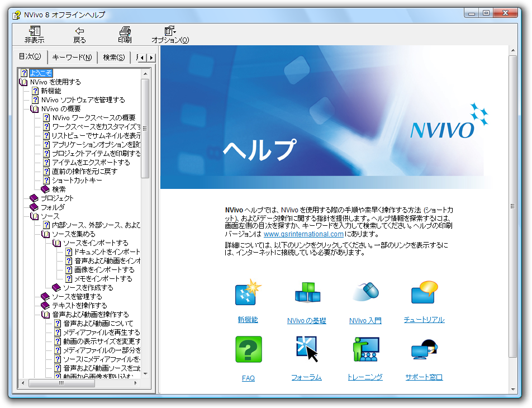Click the 戻る (Back) toolbar button
Screen dimensions: 532x408
[x=80, y=35]
